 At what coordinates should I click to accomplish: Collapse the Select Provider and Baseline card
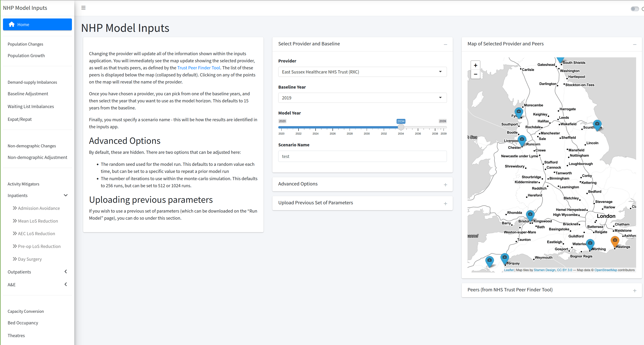click(445, 44)
